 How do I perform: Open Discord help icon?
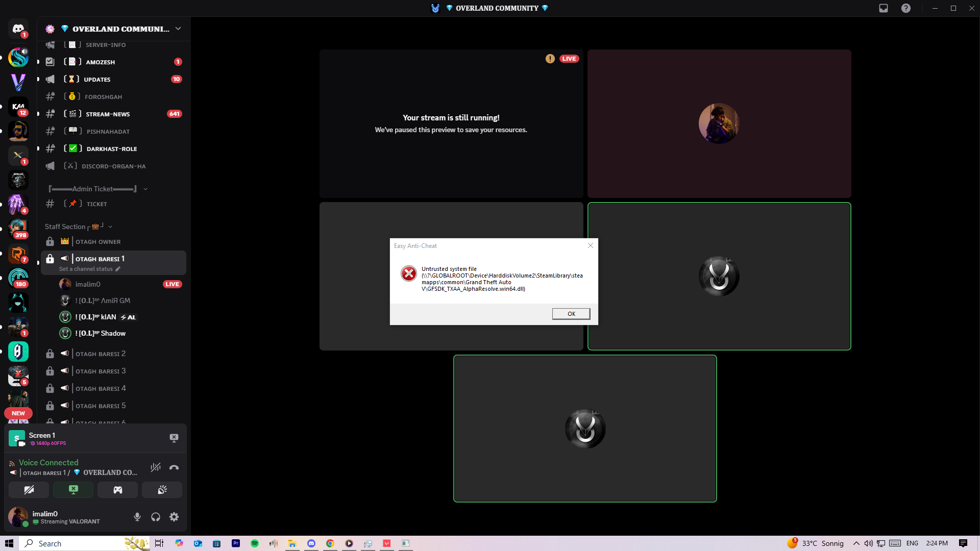tap(906, 8)
